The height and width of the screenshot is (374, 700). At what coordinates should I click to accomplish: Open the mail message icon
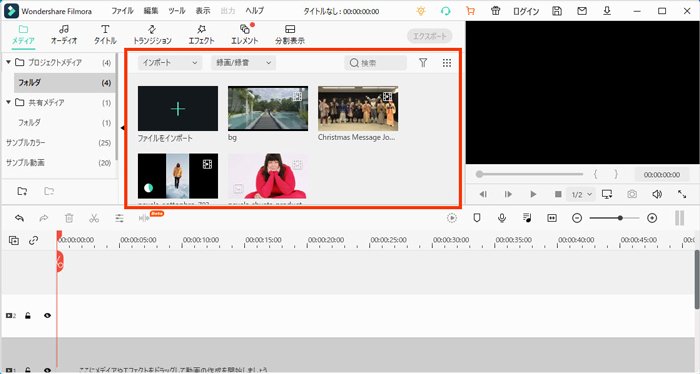582,11
